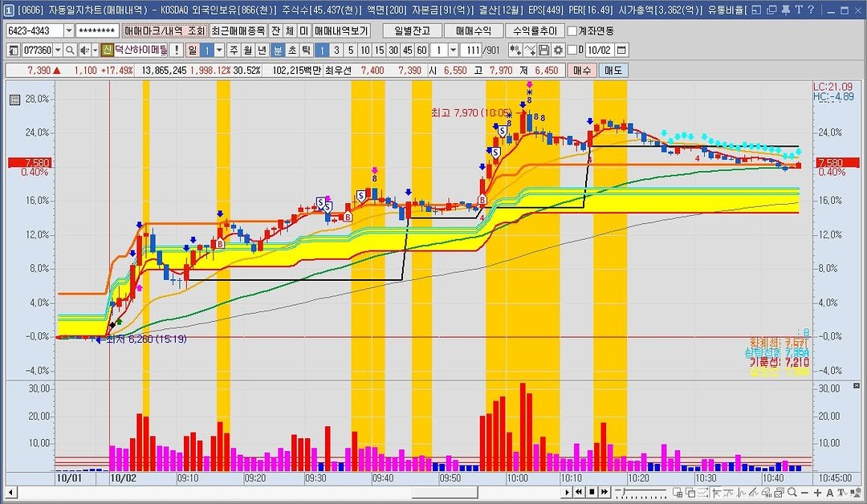The width and height of the screenshot is (867, 504).
Task: Open the calendar date picker icon
Action: pyautogui.click(x=621, y=50)
